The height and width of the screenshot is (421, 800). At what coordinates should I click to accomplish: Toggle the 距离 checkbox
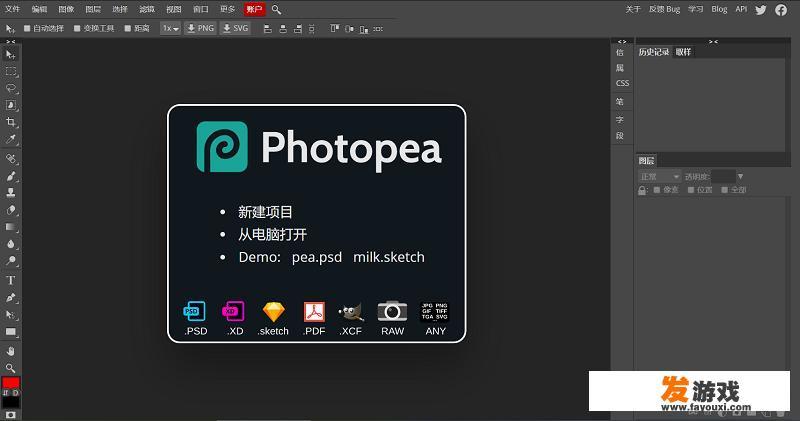click(x=128, y=29)
